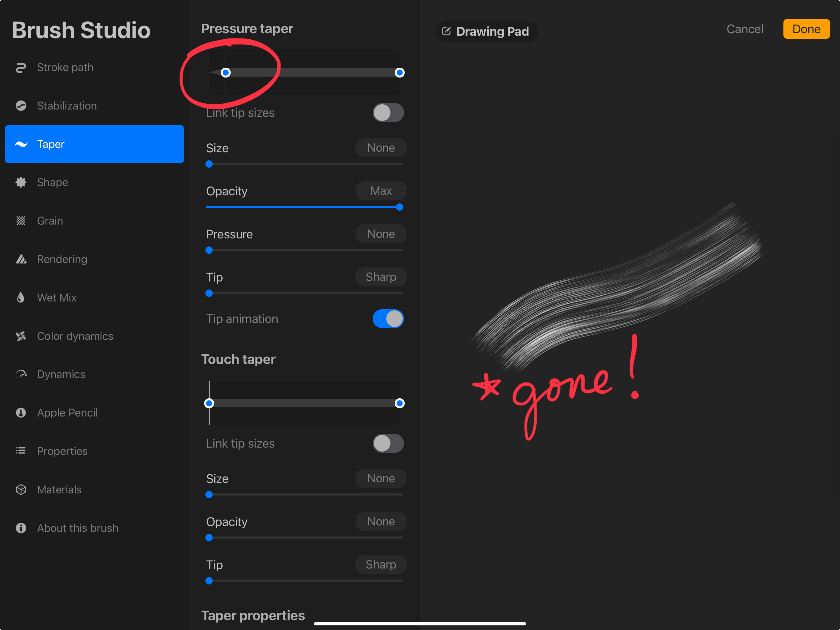Click the Pressure taper heading

point(247,29)
